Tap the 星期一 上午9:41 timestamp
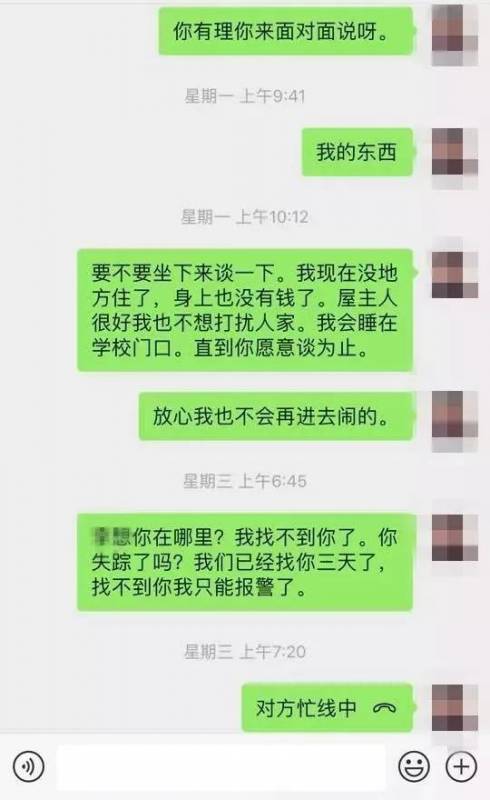490x800 pixels. 245,95
